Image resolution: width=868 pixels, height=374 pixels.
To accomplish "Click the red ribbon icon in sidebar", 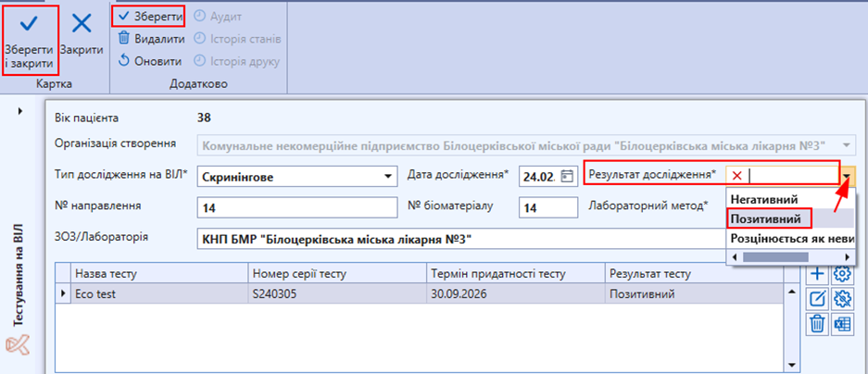I will click(19, 345).
